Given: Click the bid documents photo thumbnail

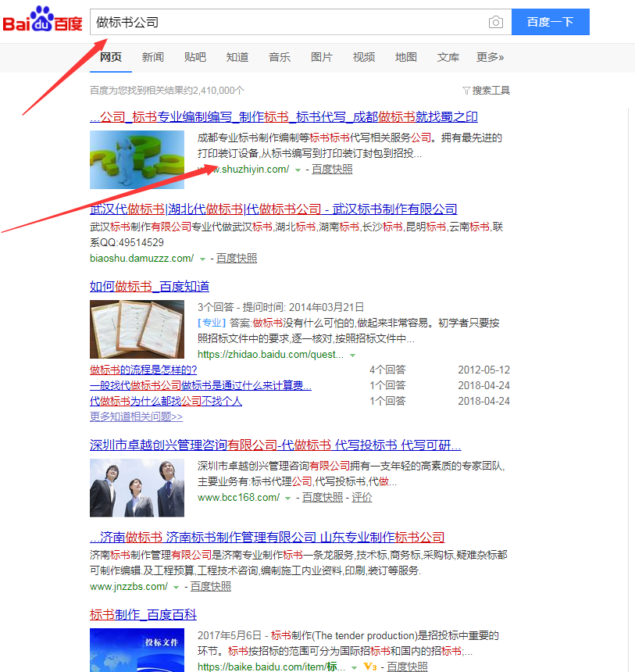Looking at the screenshot, I should [137, 329].
